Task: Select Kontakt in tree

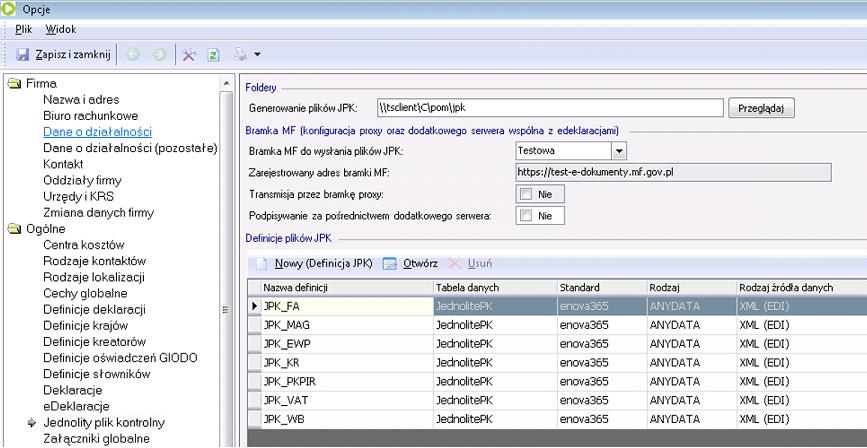Action: 63,164
